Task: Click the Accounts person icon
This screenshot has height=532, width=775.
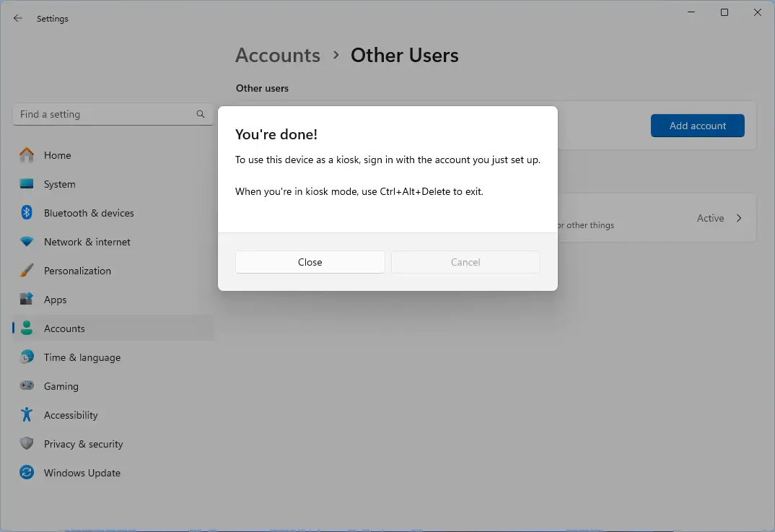Action: (27, 328)
